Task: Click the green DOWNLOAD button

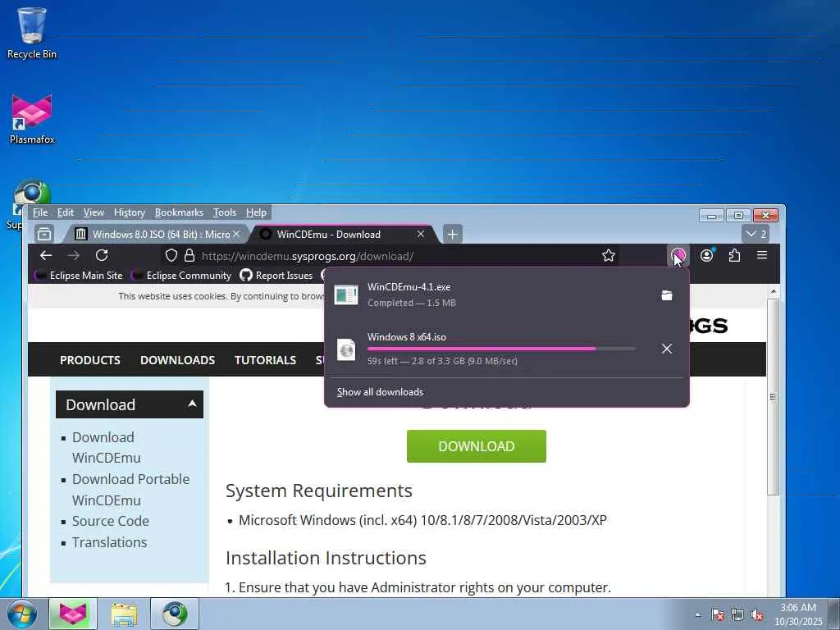Action: [477, 446]
